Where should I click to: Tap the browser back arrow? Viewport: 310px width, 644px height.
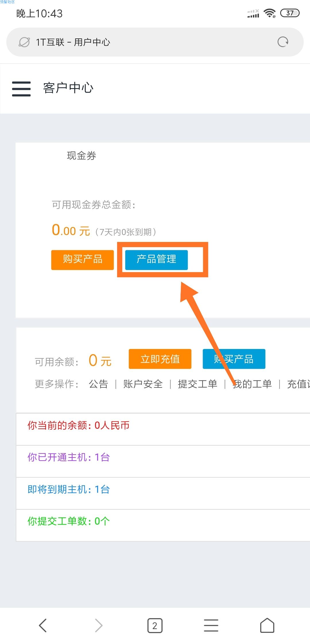pyautogui.click(x=43, y=625)
